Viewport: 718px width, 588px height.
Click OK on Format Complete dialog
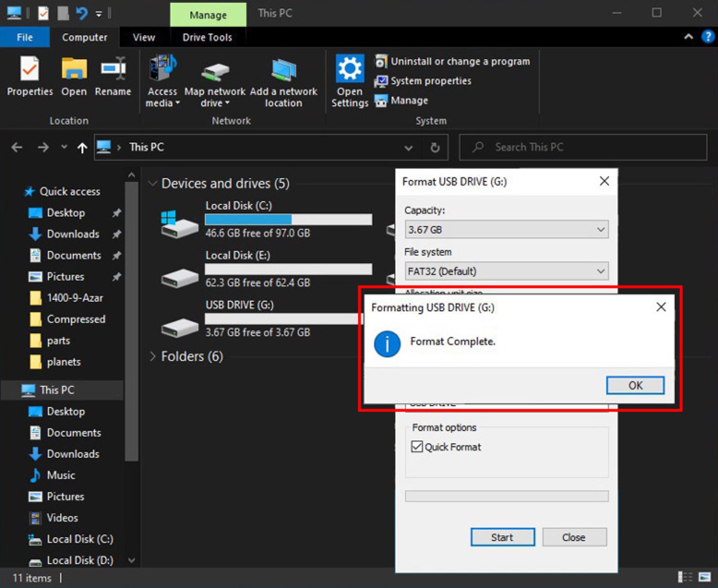pyautogui.click(x=635, y=385)
